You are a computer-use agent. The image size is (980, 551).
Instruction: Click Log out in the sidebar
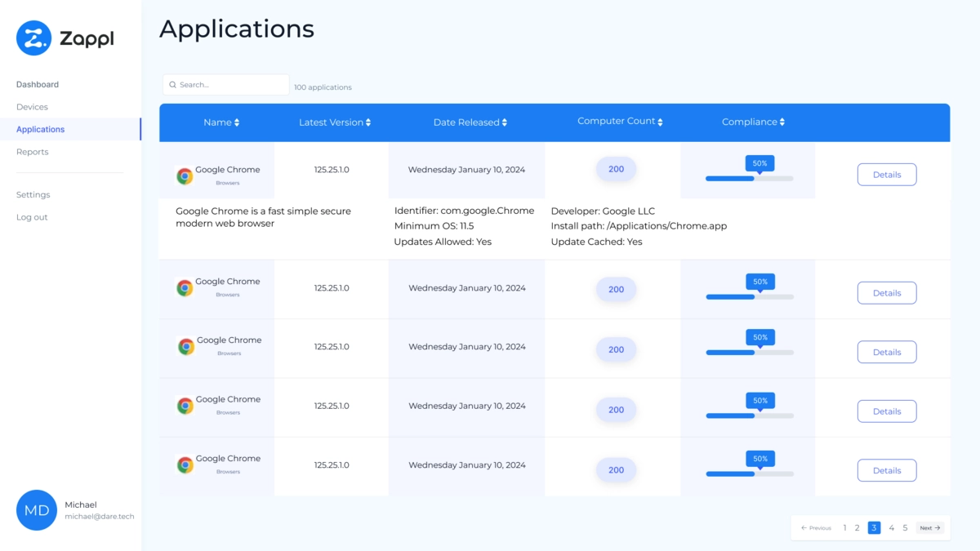pos(31,216)
